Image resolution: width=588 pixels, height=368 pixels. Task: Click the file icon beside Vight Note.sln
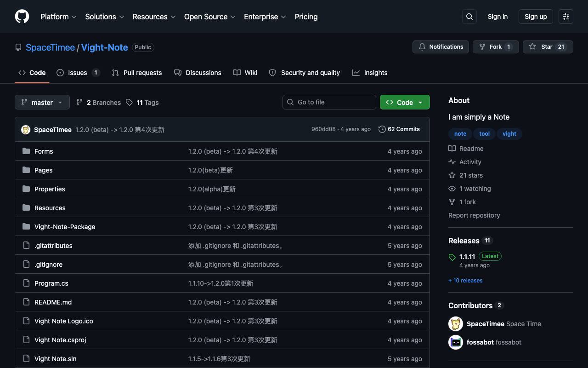coord(26,358)
